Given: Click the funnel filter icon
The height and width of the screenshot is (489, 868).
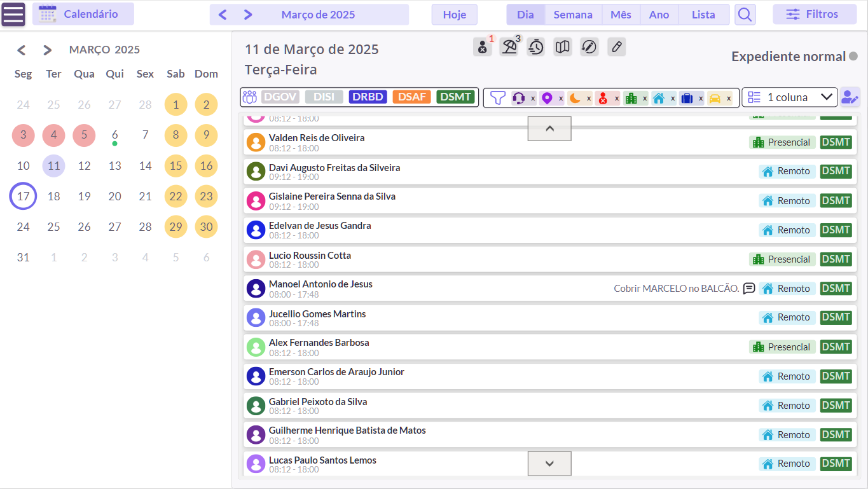Looking at the screenshot, I should (x=498, y=98).
